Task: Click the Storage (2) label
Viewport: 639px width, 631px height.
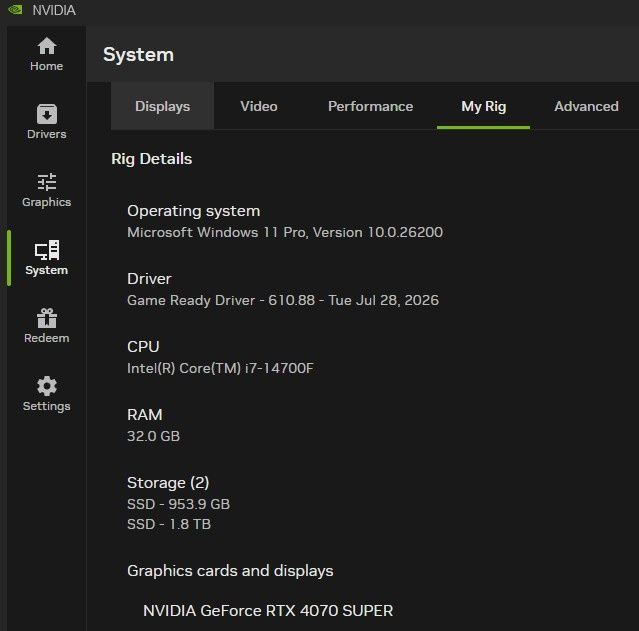Action: [x=168, y=483]
